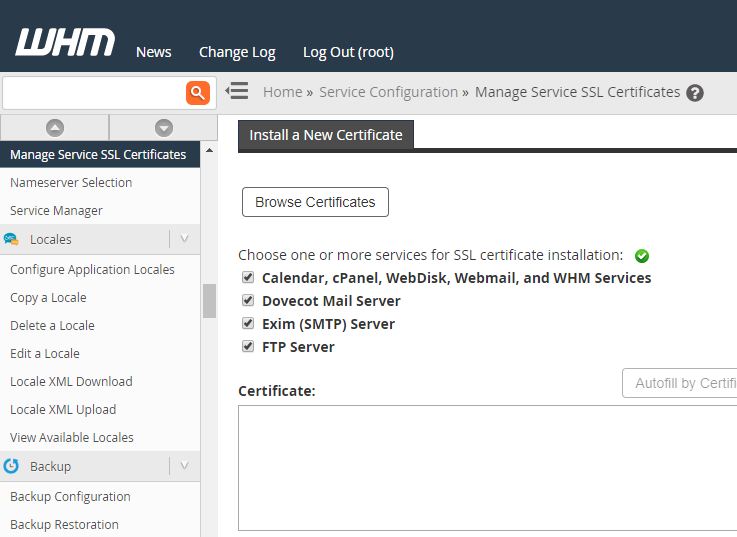The image size is (737, 537).
Task: Click inside the Certificate text area
Action: [487, 468]
